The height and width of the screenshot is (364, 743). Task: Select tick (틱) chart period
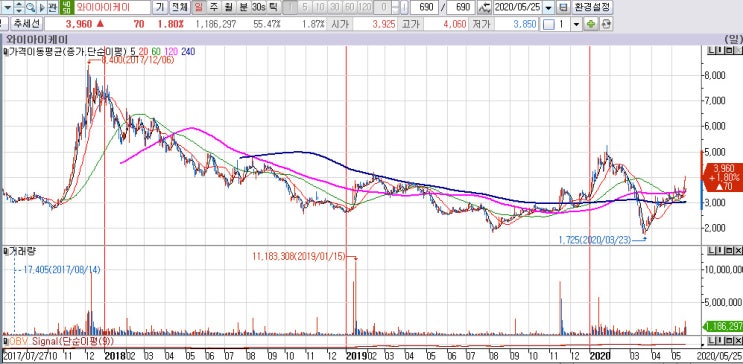click(273, 7)
